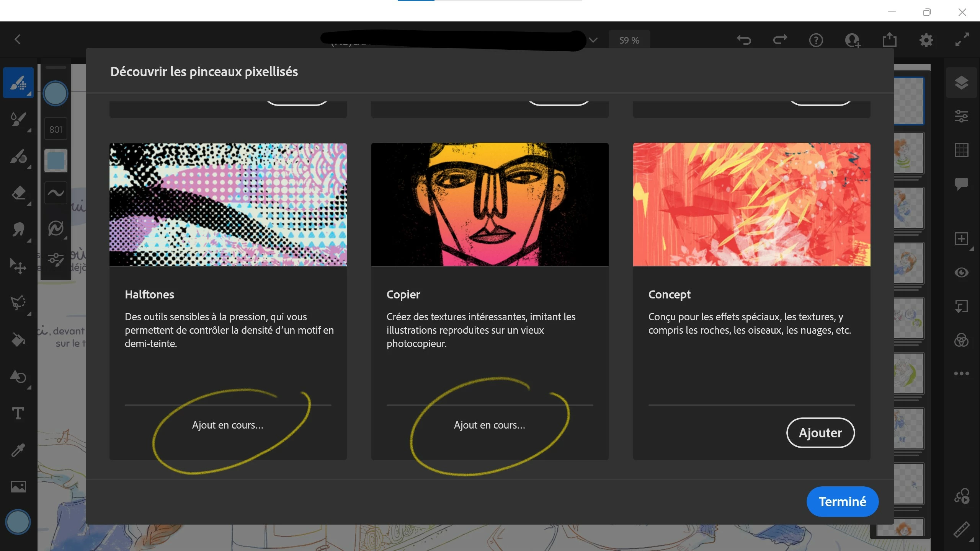Toggle layer visibility eye icon
Image resolution: width=980 pixels, height=551 pixels.
961,272
